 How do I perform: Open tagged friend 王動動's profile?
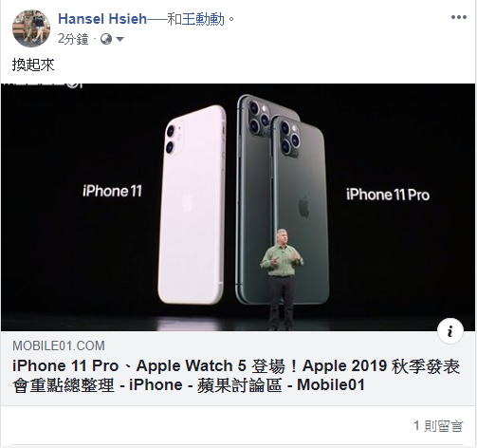pyautogui.click(x=203, y=19)
